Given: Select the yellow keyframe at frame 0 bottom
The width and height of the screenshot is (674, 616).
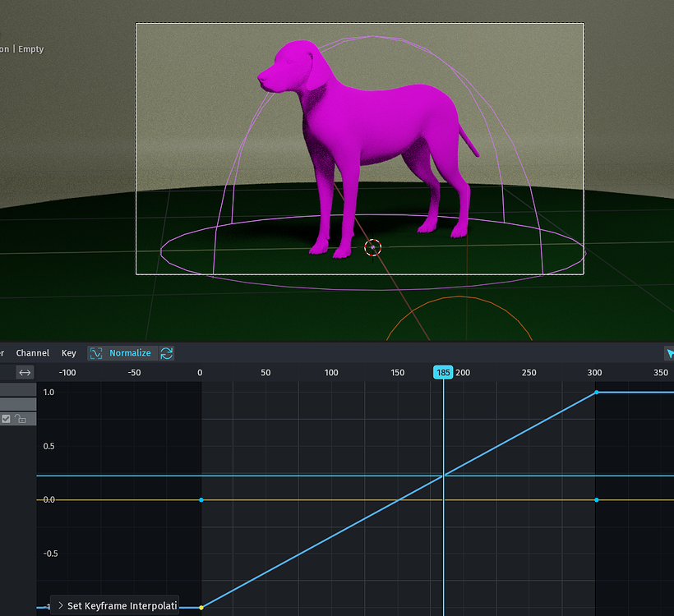Looking at the screenshot, I should [201, 608].
